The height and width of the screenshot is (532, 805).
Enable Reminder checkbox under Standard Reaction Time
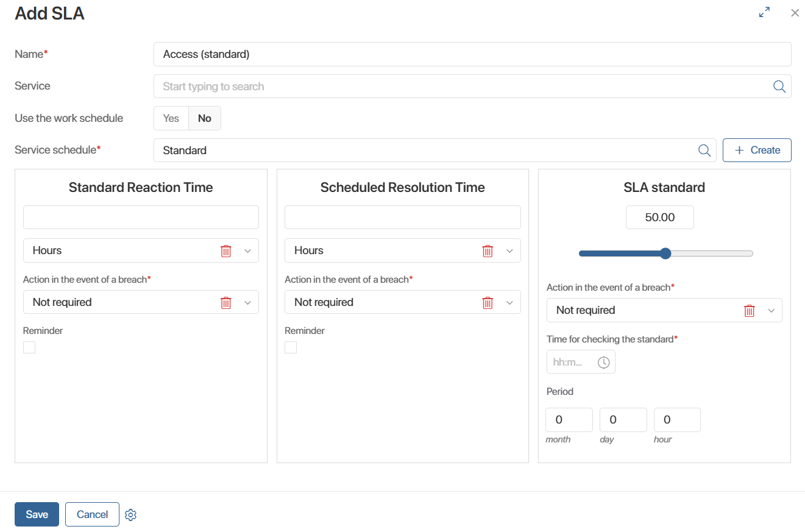(29, 347)
